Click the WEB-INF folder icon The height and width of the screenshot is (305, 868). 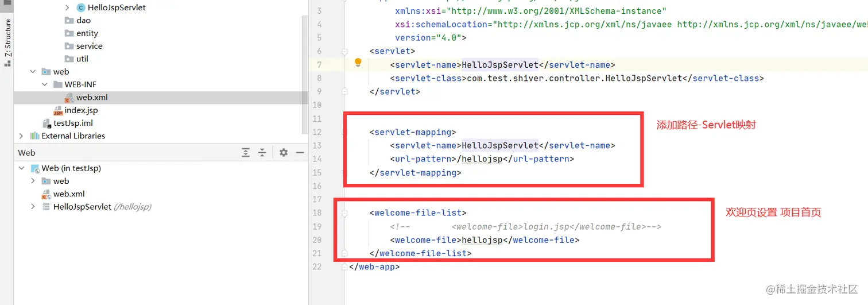tap(57, 84)
